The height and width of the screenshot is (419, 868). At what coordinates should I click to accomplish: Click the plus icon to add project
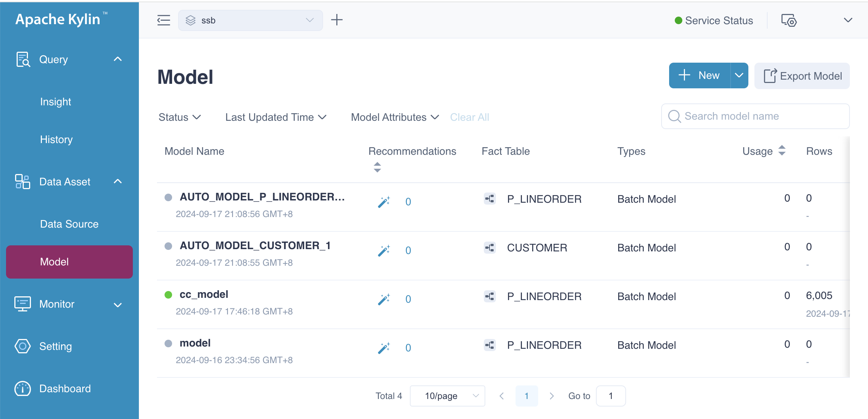coord(337,20)
